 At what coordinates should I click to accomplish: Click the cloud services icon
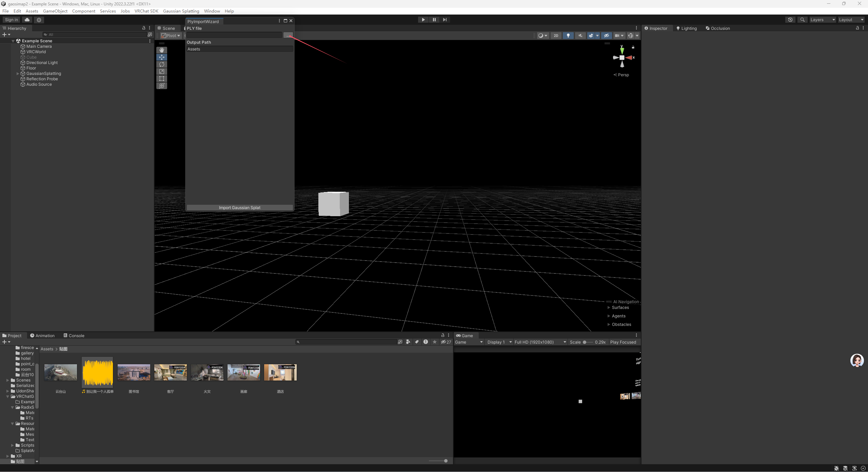point(27,20)
